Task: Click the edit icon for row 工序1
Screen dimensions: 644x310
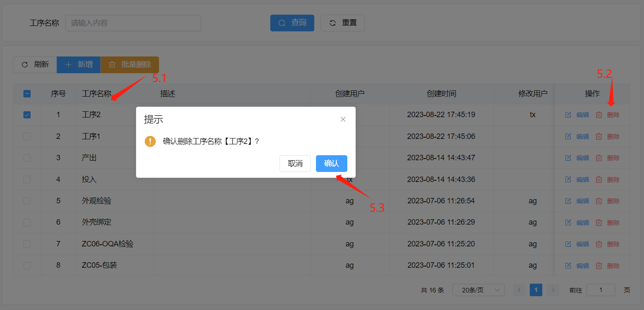Action: pyautogui.click(x=568, y=136)
